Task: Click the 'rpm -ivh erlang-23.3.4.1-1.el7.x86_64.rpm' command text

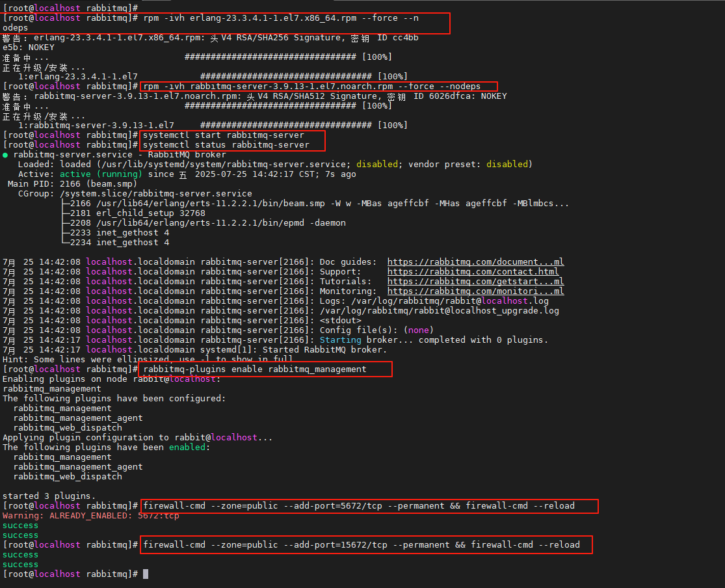Action: (250, 18)
